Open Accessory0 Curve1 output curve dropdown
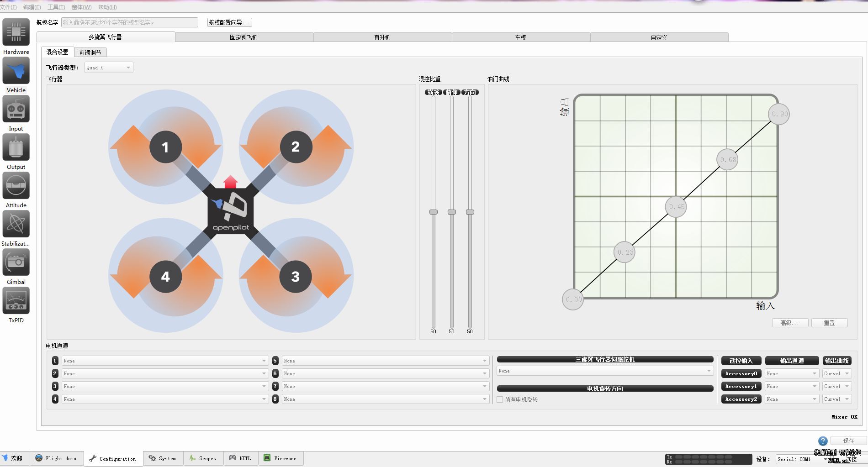Viewport: 868px width, 467px height. 837,373
